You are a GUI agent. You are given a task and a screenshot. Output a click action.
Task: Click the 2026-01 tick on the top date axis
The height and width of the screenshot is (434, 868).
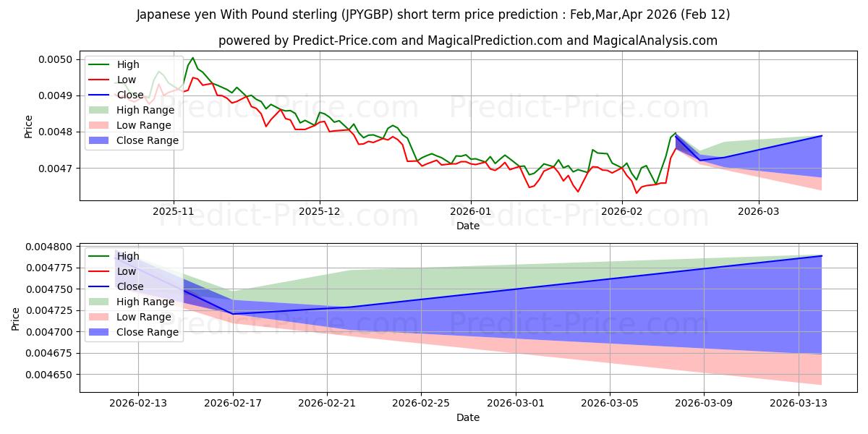(x=471, y=211)
